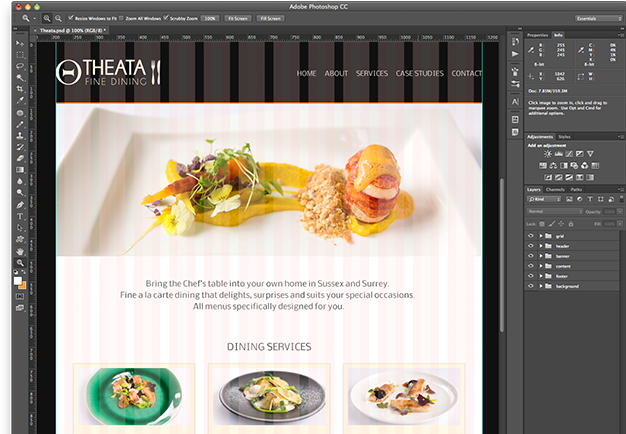
Task: Hide the footer layer group
Action: point(531,275)
